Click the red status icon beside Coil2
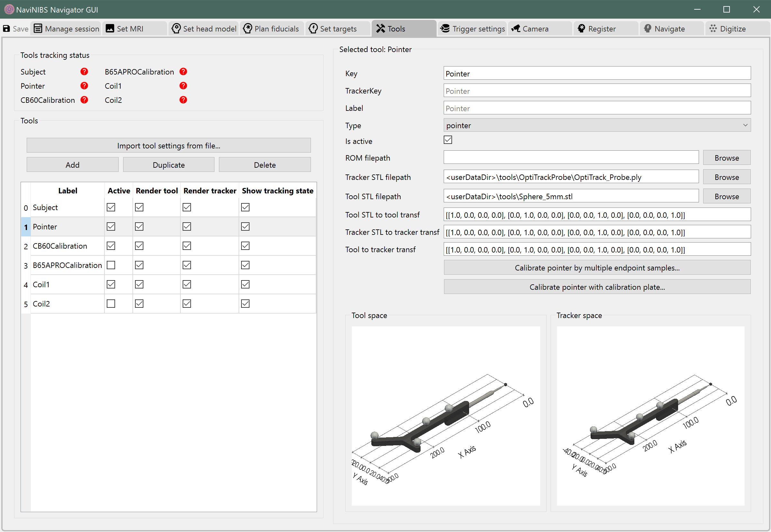The height and width of the screenshot is (532, 771). pyautogui.click(x=183, y=100)
